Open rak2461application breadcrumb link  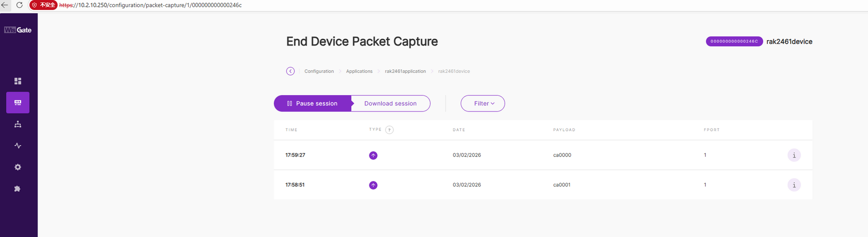(x=405, y=71)
